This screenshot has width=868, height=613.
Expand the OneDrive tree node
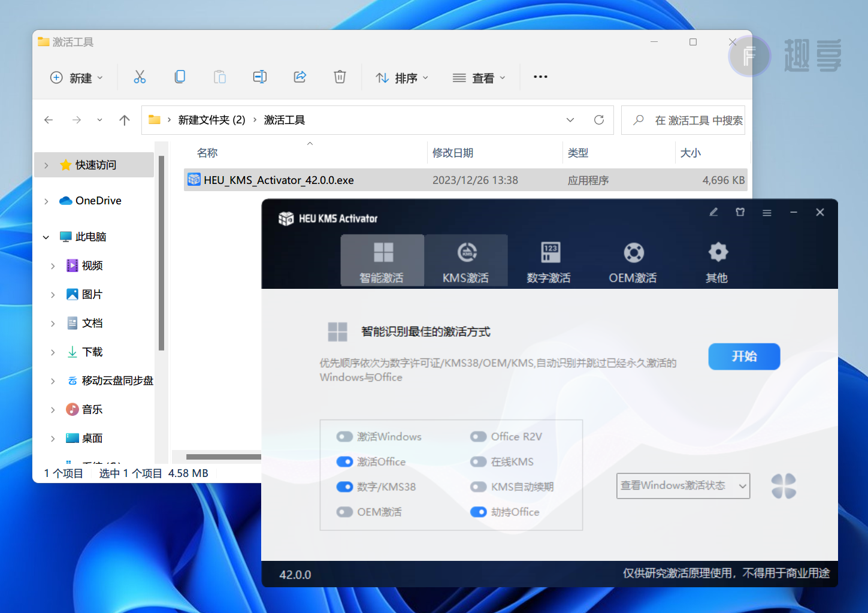click(46, 201)
